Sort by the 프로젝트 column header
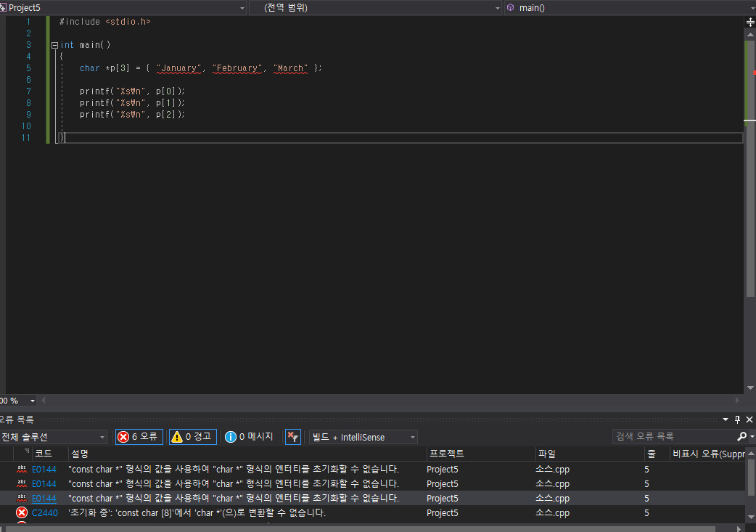This screenshot has height=532, width=756. [x=446, y=454]
